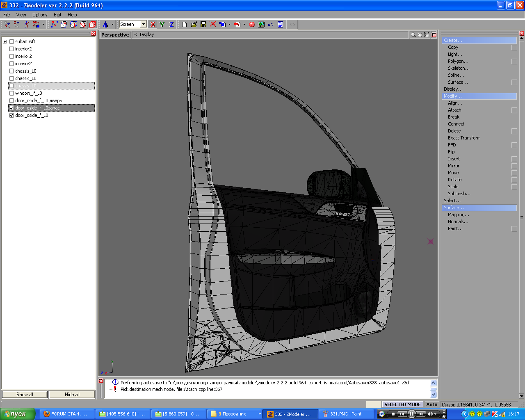Toggle the Z axis constraint

[x=171, y=25]
